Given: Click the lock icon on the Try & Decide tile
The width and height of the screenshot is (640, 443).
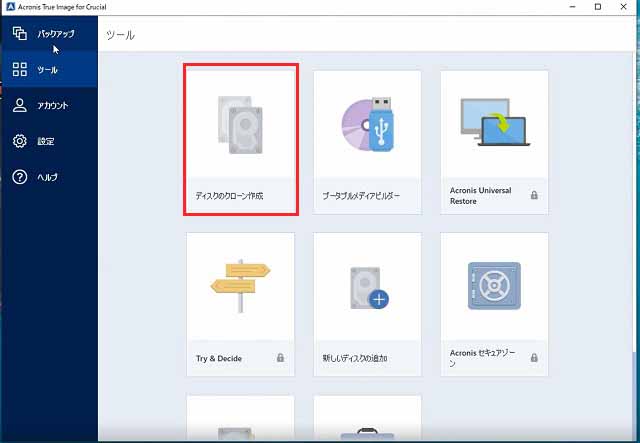Looking at the screenshot, I should (x=280, y=357).
